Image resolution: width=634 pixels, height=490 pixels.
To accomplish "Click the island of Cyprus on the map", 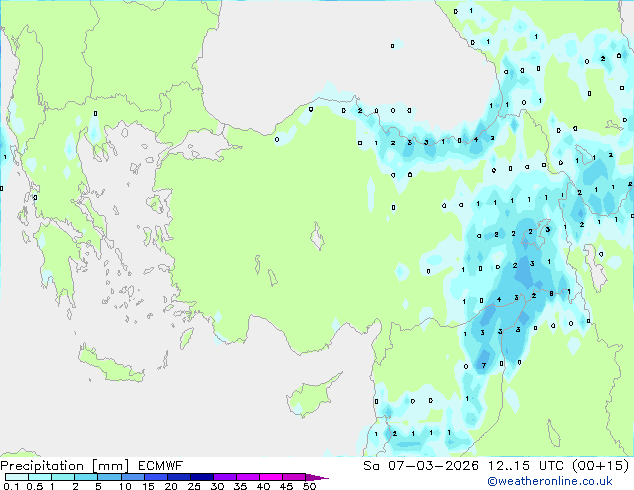I will click(311, 397).
